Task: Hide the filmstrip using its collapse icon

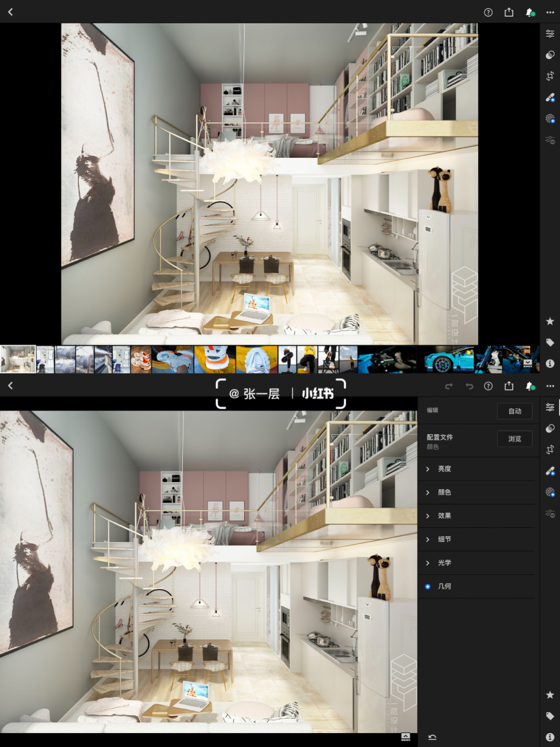Action: 528,363
